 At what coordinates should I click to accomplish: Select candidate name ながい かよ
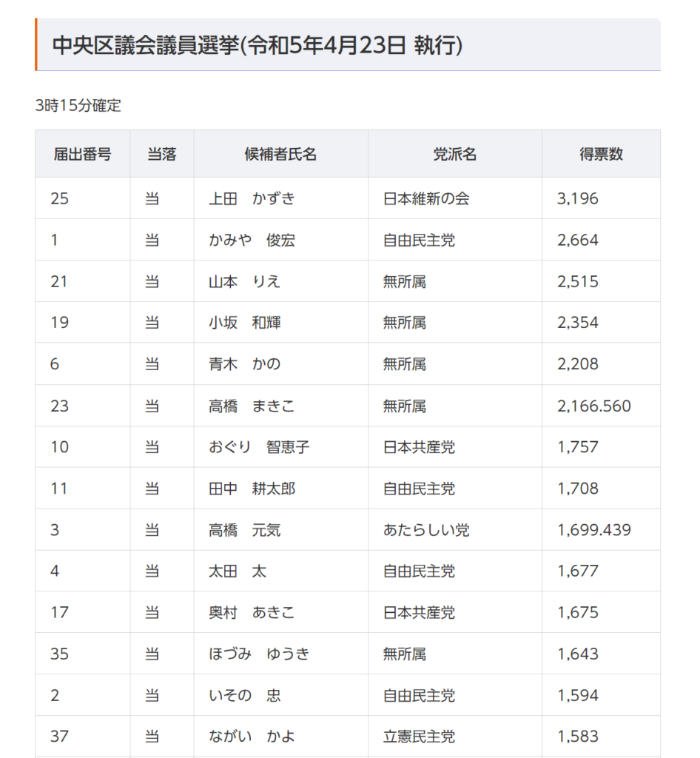(252, 737)
